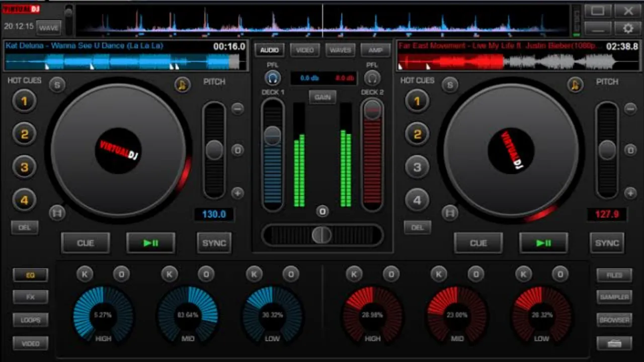Click the right deck S smart cue button
The image size is (644, 362).
(450, 85)
